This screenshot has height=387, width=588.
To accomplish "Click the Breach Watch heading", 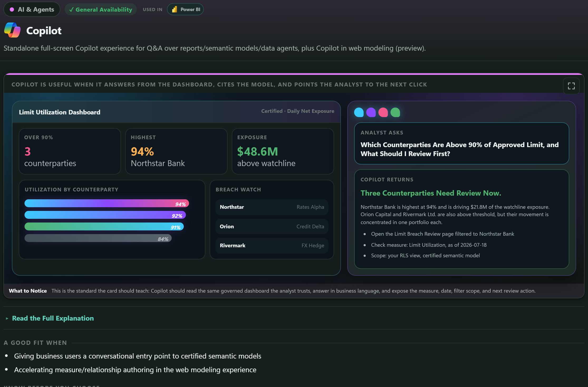I will (238, 190).
